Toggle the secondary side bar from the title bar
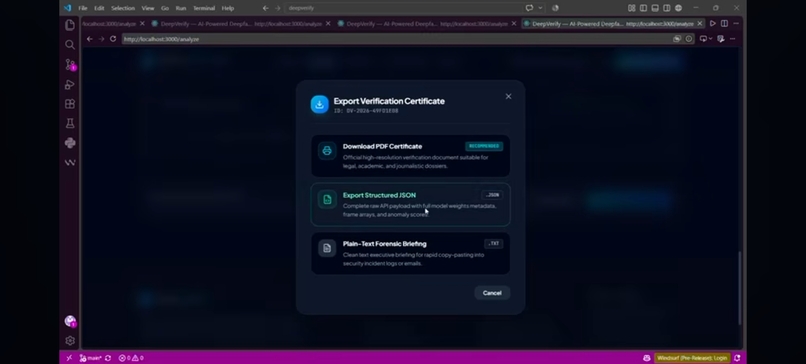 pyautogui.click(x=667, y=8)
